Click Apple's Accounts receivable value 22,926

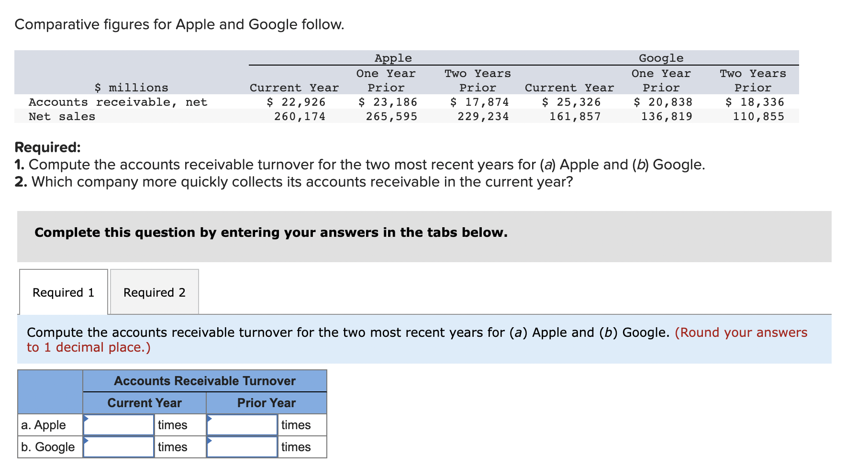[297, 101]
